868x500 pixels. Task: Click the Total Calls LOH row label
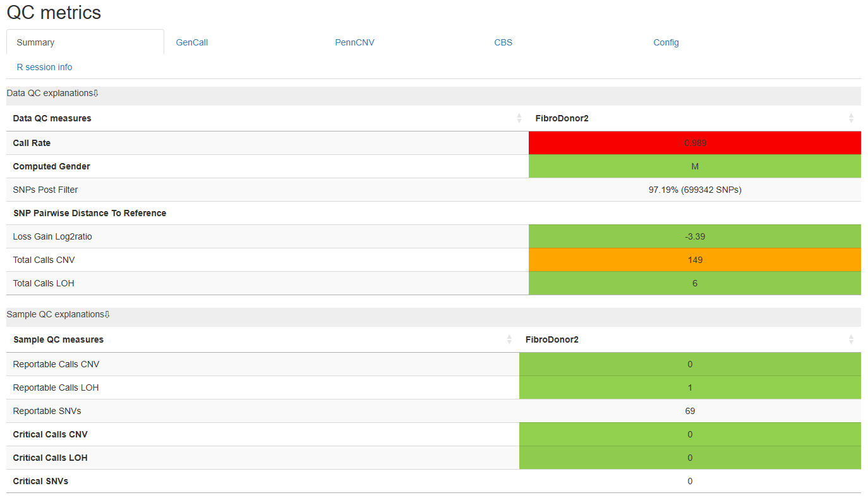coord(44,283)
